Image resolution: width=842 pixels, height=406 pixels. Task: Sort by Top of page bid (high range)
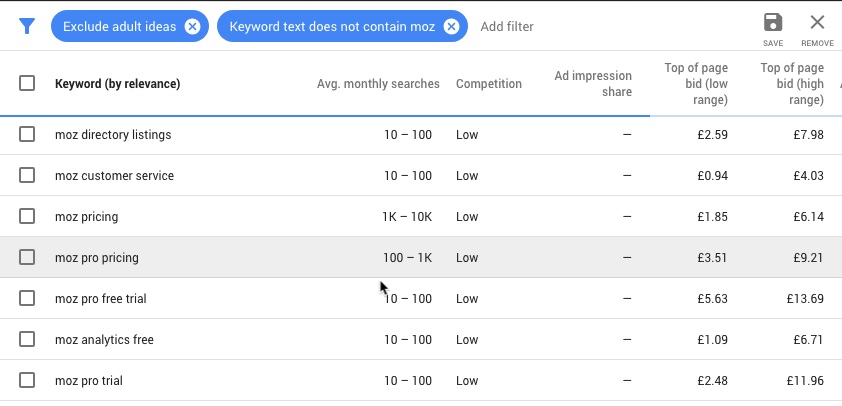point(792,84)
